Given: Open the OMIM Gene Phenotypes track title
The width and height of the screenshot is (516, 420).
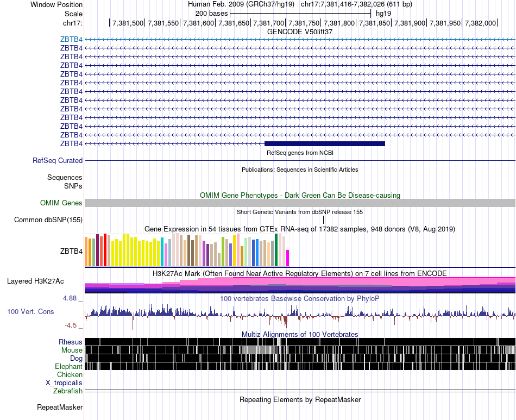Looking at the screenshot, I should [x=300, y=195].
